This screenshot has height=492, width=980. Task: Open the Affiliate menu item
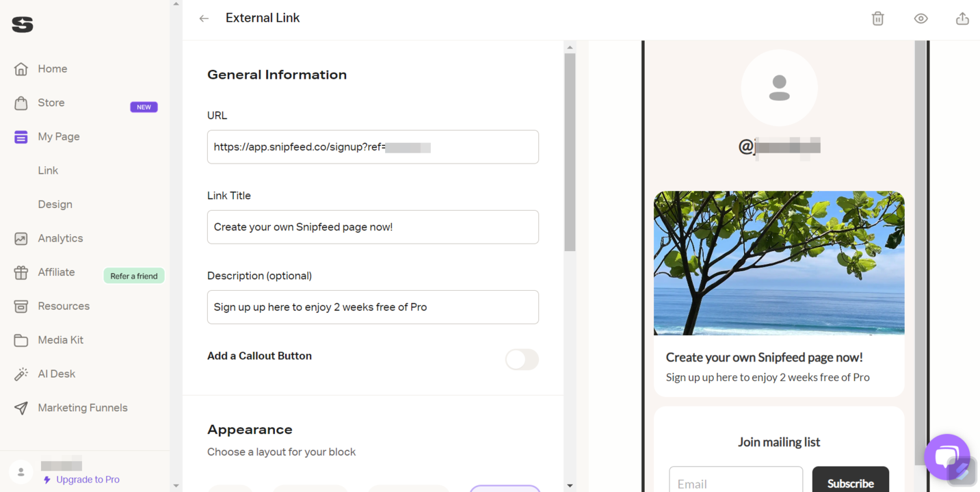coord(56,272)
